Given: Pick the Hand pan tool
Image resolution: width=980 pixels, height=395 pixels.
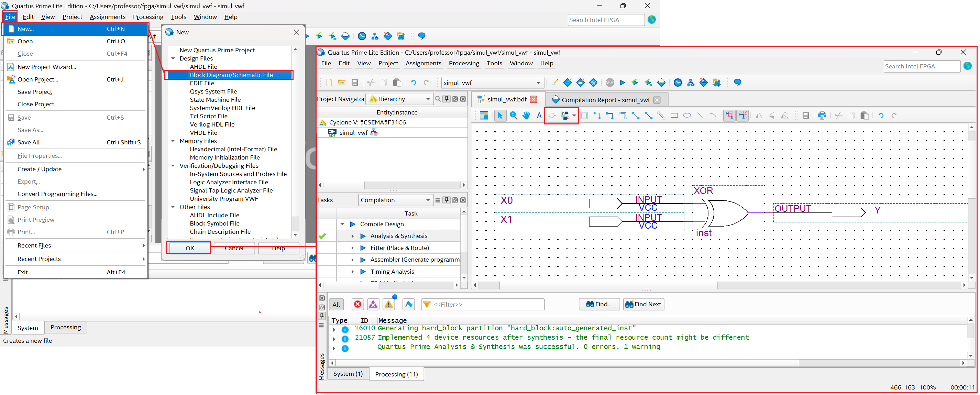Looking at the screenshot, I should 526,116.
